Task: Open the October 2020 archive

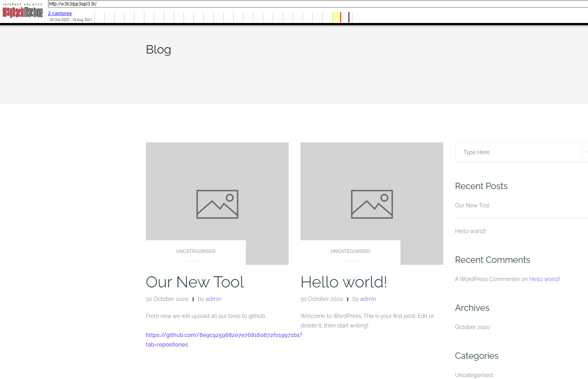Action: [472, 327]
